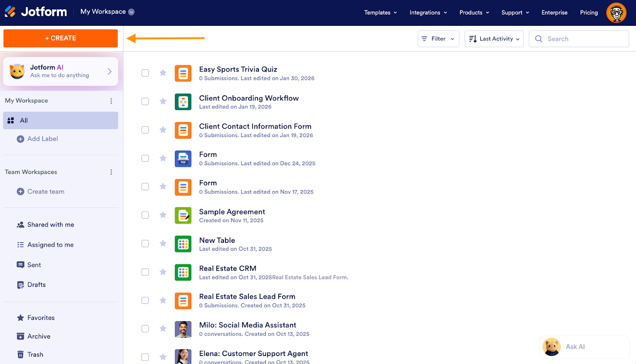Switch to the Assigned to me section
The image size is (636, 364).
point(50,244)
